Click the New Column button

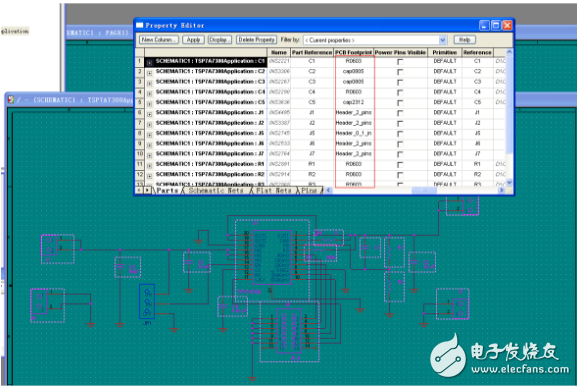click(159, 40)
